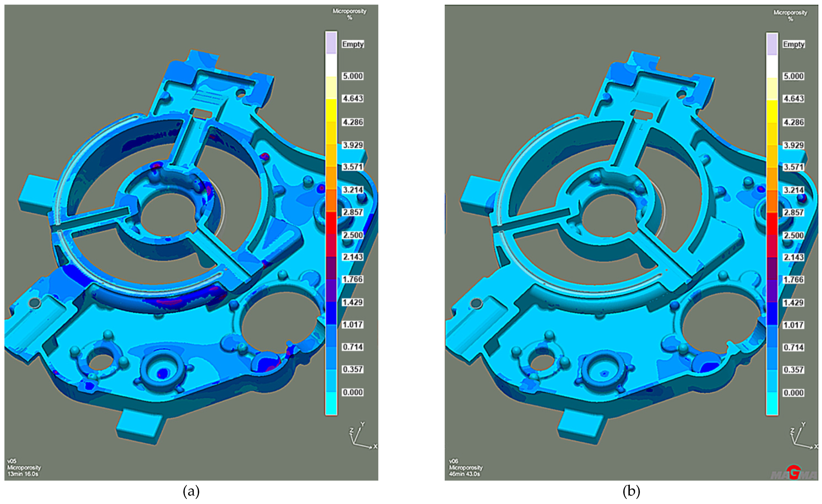
Task: Select the (b) figure caption
Action: click(631, 492)
